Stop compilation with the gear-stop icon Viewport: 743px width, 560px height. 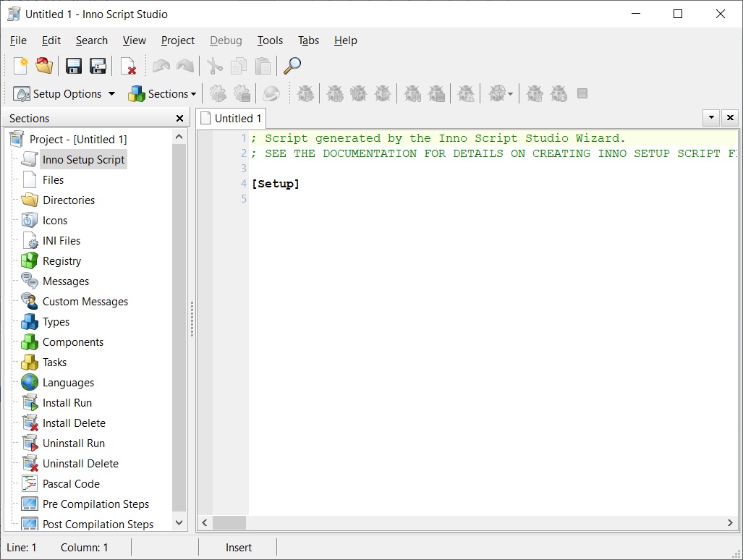tap(242, 93)
